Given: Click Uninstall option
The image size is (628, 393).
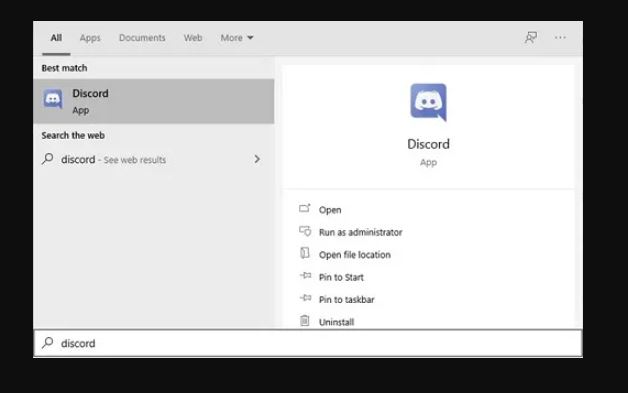Looking at the screenshot, I should 336,322.
